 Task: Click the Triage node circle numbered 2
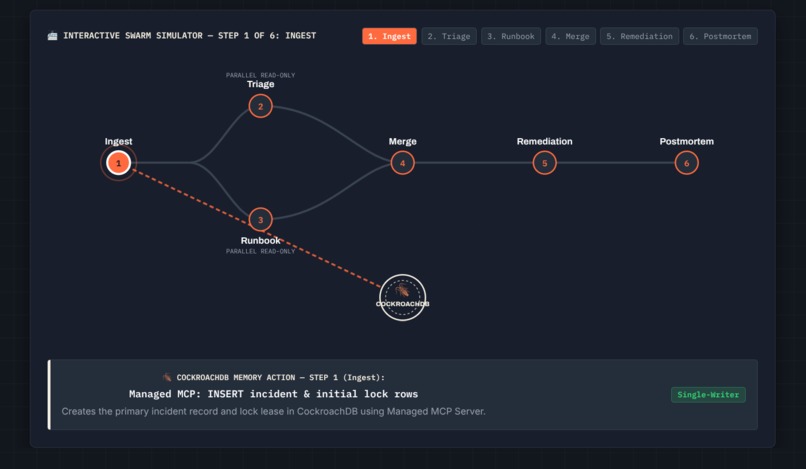coord(261,106)
